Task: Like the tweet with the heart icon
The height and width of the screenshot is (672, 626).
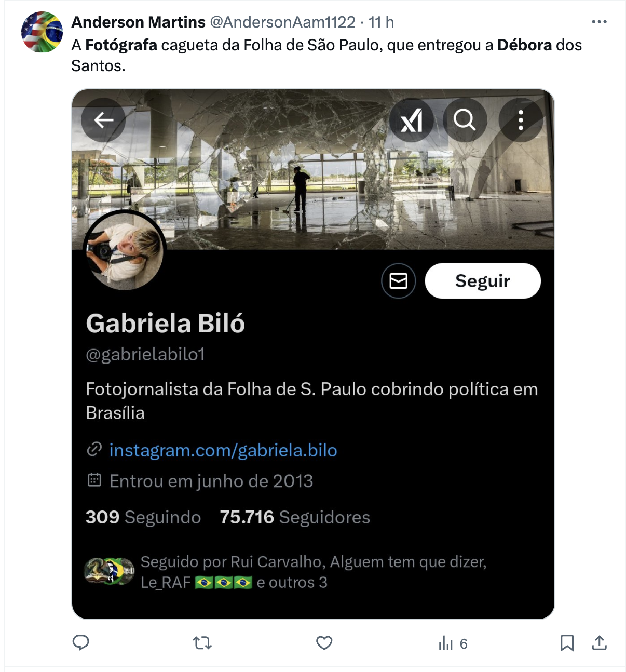Action: click(324, 643)
